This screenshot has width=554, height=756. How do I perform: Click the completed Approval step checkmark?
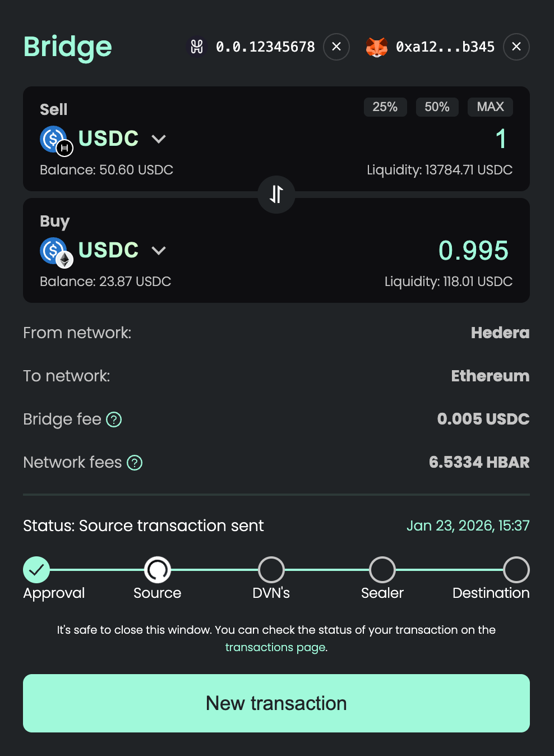36,570
